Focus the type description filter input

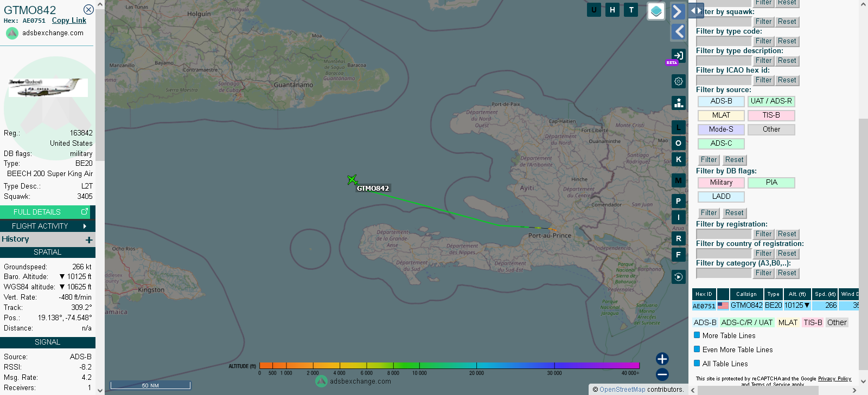click(x=724, y=61)
